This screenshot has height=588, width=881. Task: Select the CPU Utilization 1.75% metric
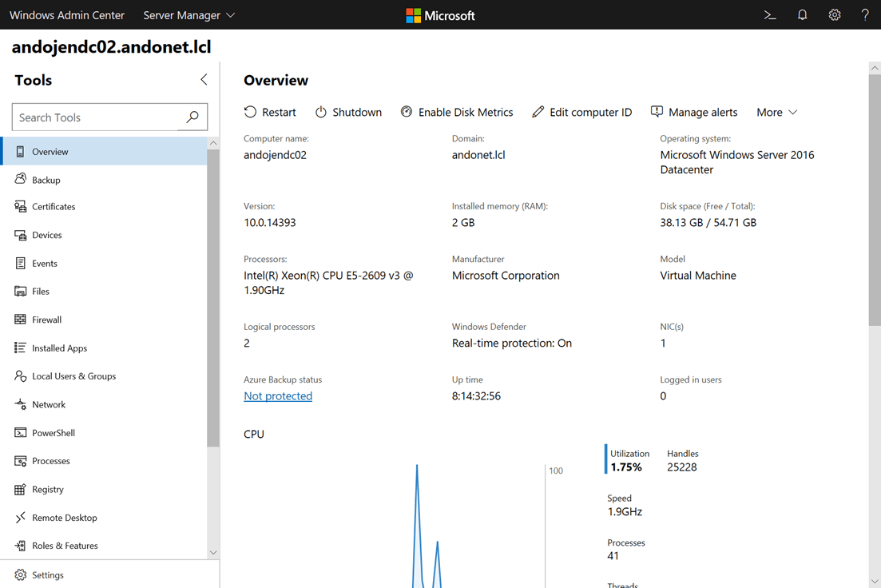[x=629, y=460]
